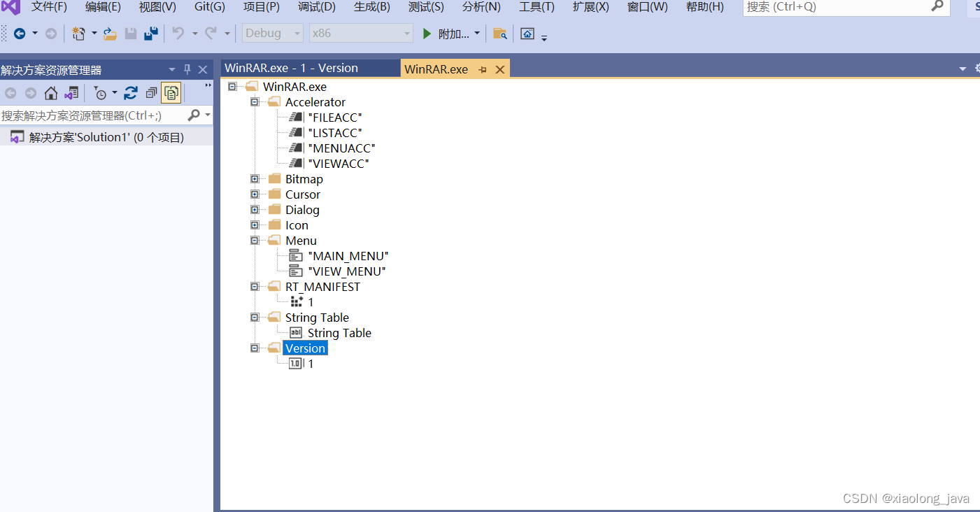This screenshot has height=512, width=980.
Task: Collapse the Accelerator folder
Action: click(x=255, y=102)
